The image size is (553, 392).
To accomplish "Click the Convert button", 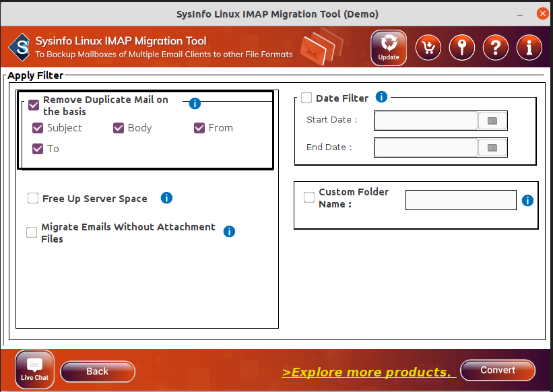I will 498,370.
